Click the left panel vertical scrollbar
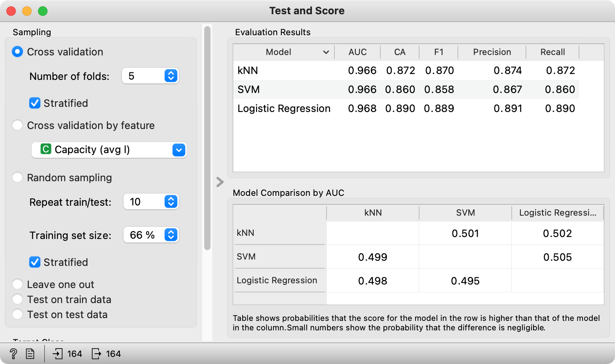 coord(207,138)
